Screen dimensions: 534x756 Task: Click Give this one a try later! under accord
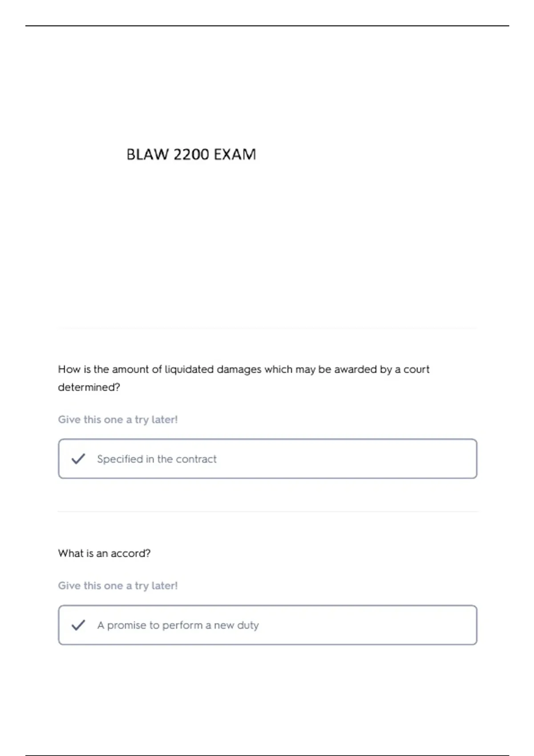(x=118, y=586)
